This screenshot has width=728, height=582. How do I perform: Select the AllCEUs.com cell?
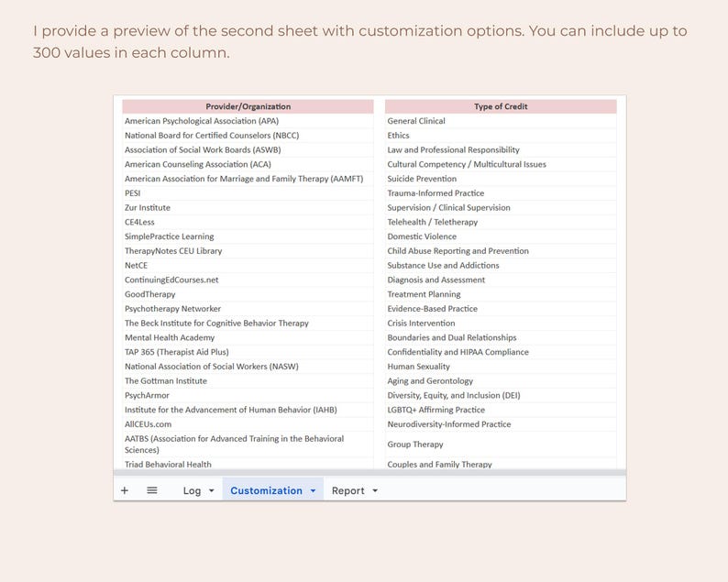click(x=248, y=424)
